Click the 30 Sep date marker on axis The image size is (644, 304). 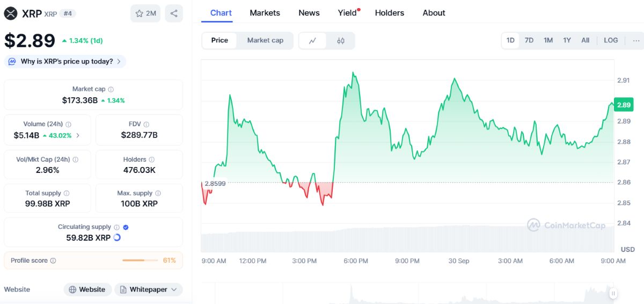[x=459, y=261]
